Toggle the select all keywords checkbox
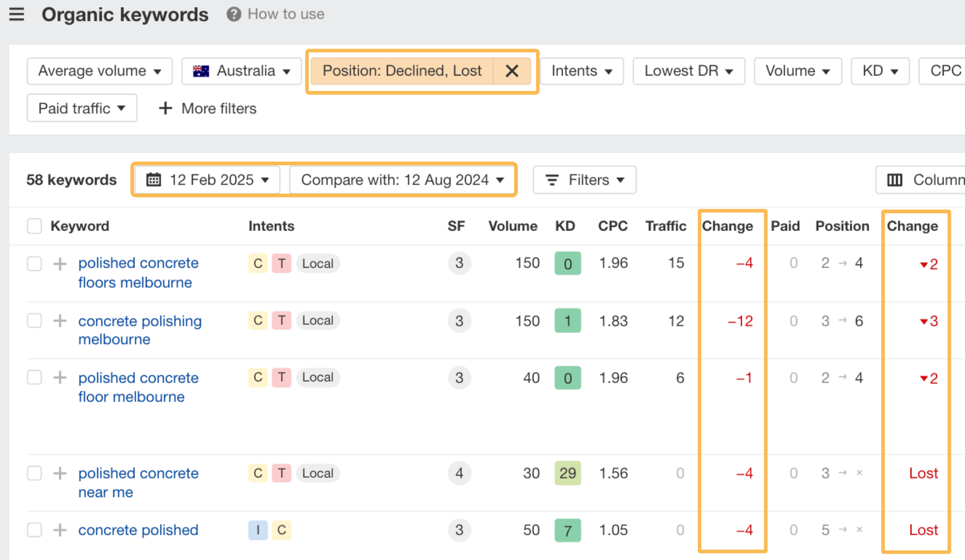The width and height of the screenshot is (965, 560). click(x=34, y=226)
